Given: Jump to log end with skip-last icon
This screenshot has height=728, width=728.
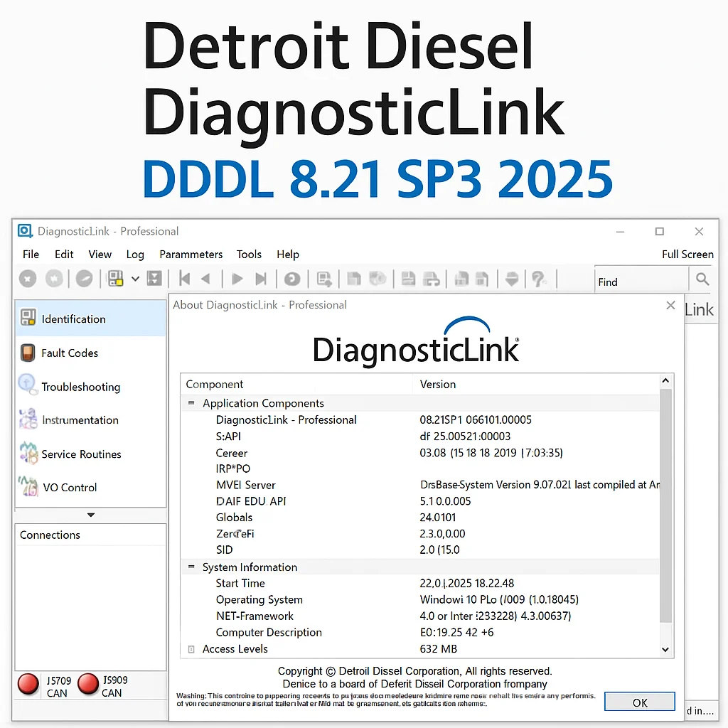Looking at the screenshot, I should point(261,279).
